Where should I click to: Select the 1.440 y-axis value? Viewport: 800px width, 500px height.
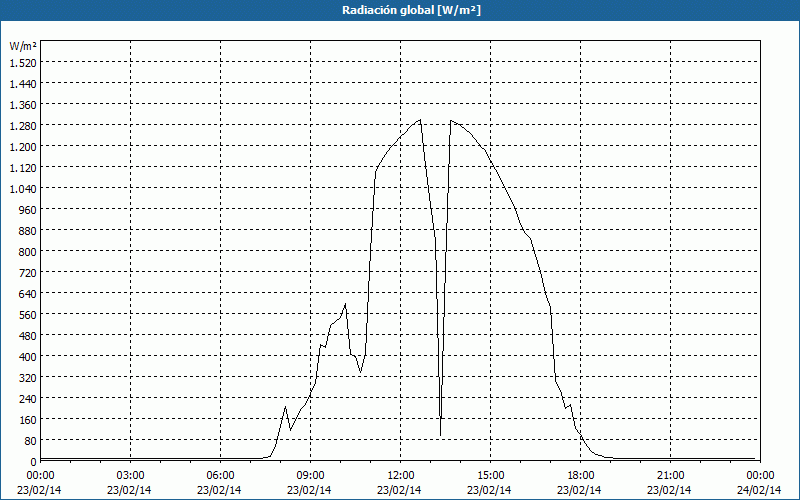(23, 84)
